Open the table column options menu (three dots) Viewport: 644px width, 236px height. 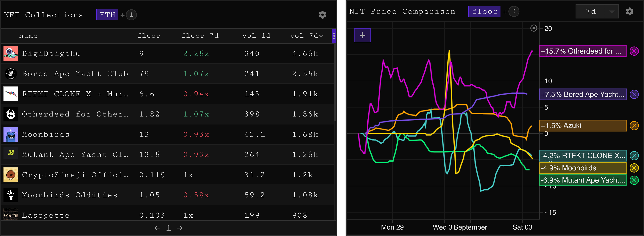[x=334, y=36]
